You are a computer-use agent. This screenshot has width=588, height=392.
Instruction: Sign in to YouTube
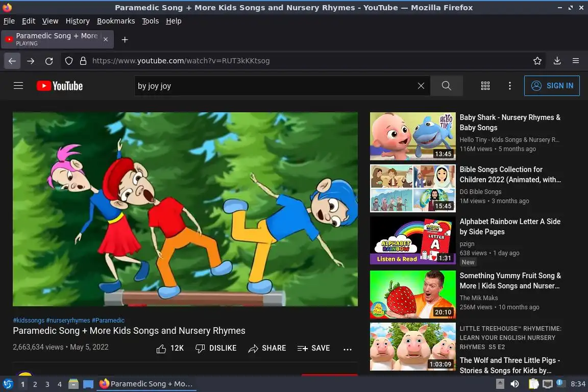(x=552, y=86)
